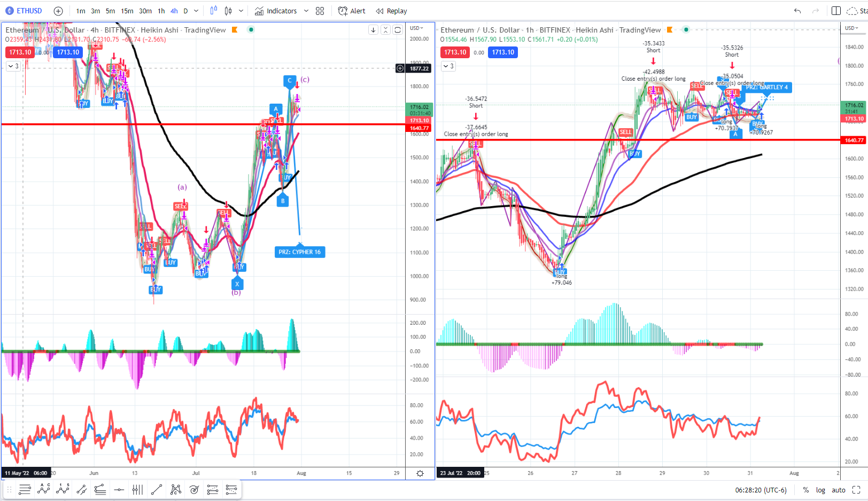The width and height of the screenshot is (868, 501).
Task: Select the trend-based Fib extension tool
Action: coord(213,489)
